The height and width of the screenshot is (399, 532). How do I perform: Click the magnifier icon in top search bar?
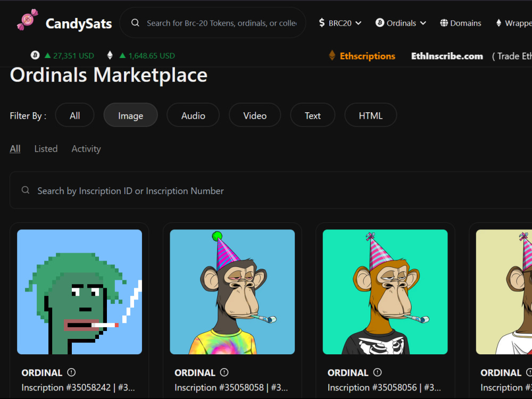pos(135,23)
